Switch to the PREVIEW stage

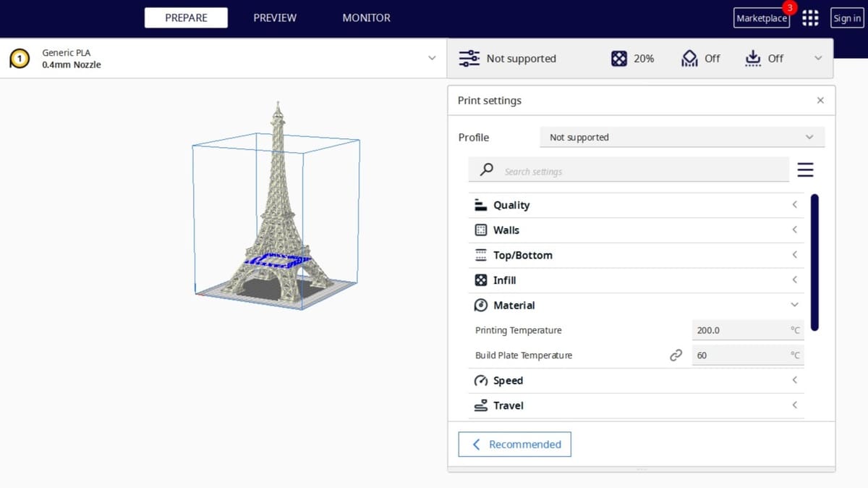click(275, 18)
